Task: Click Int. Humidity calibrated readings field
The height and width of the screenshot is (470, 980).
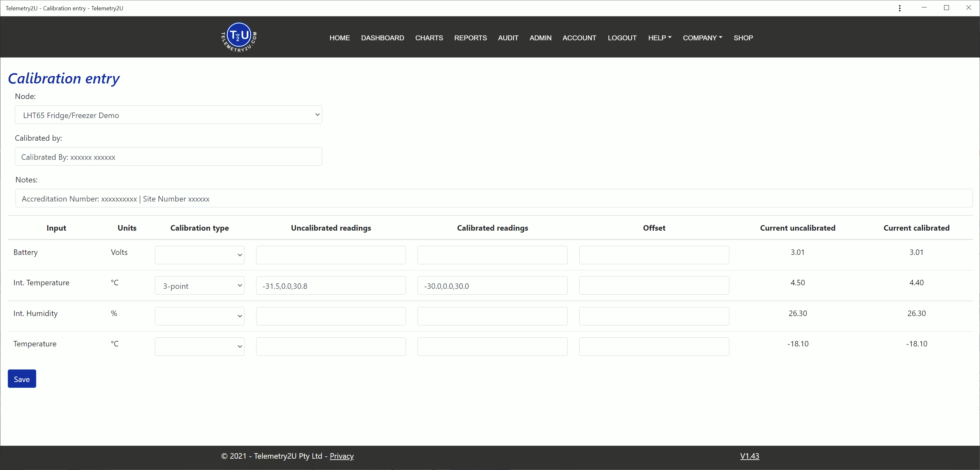Action: pos(492,316)
